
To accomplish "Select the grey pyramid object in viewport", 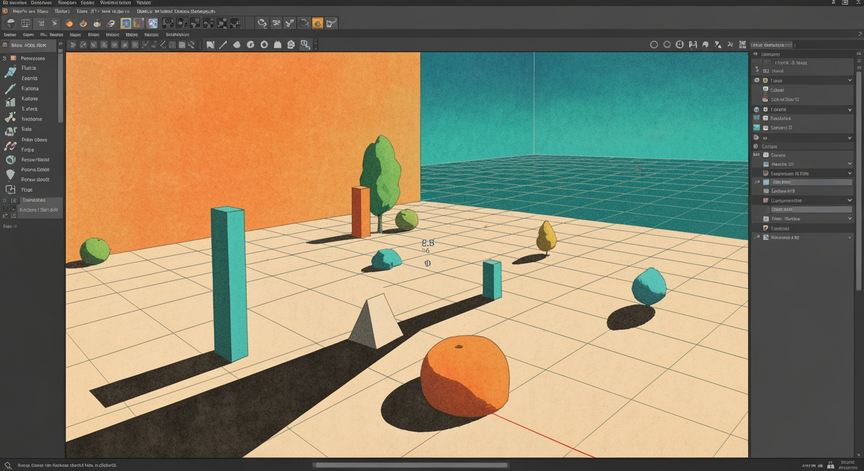I will click(376, 322).
